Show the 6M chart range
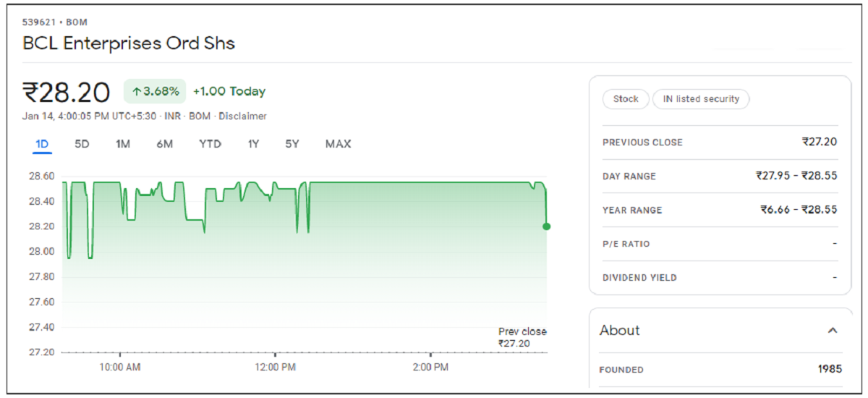 click(x=164, y=144)
